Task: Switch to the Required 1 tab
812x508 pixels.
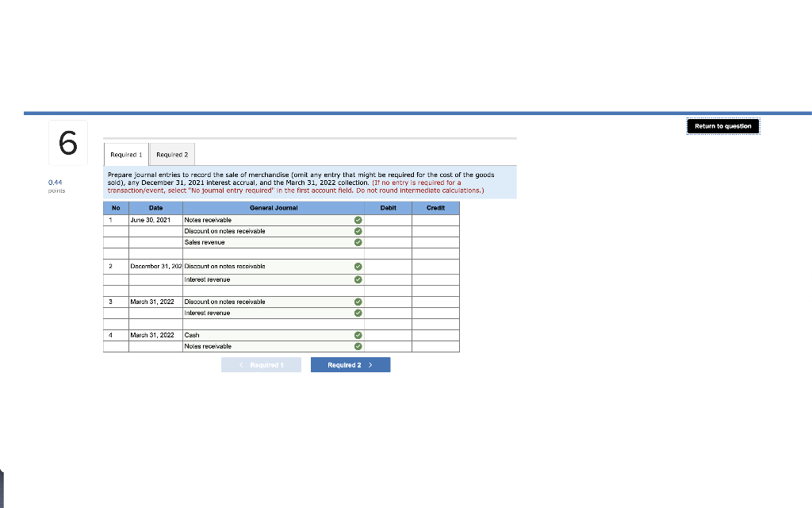Action: tap(126, 155)
